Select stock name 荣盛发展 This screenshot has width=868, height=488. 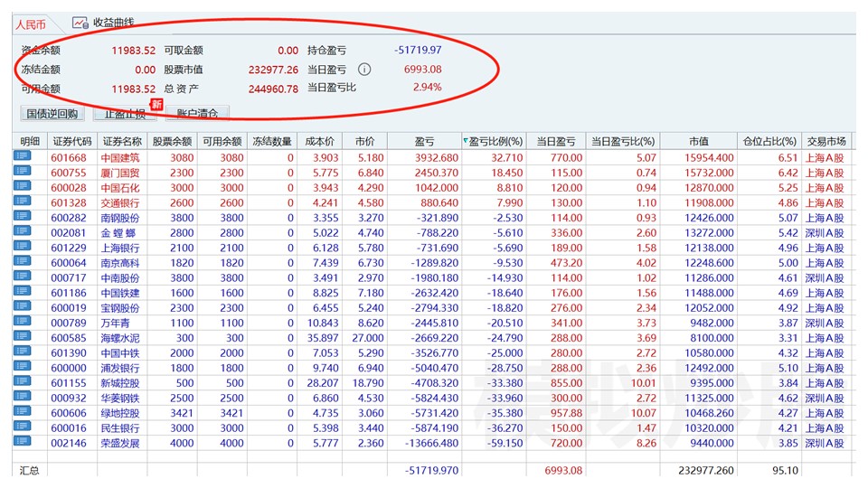pyautogui.click(x=120, y=443)
